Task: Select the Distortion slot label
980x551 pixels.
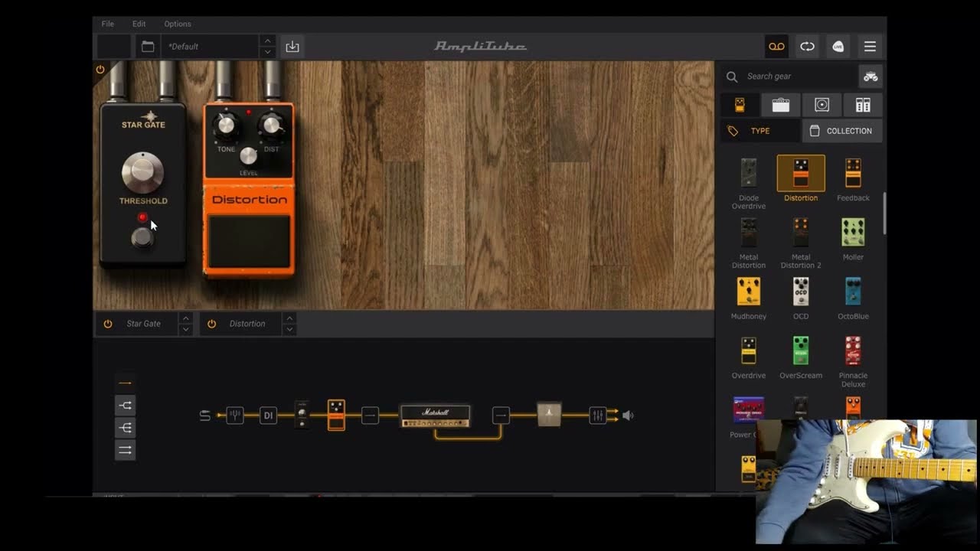Action: [x=247, y=324]
